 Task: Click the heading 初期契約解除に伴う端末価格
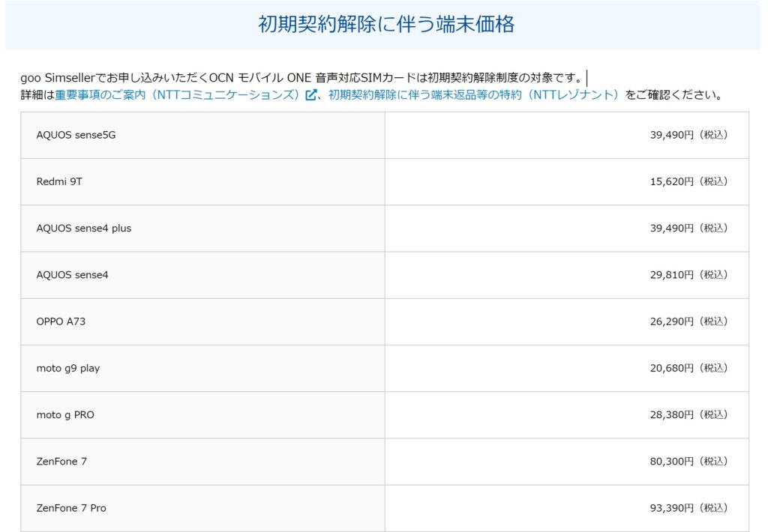click(386, 24)
